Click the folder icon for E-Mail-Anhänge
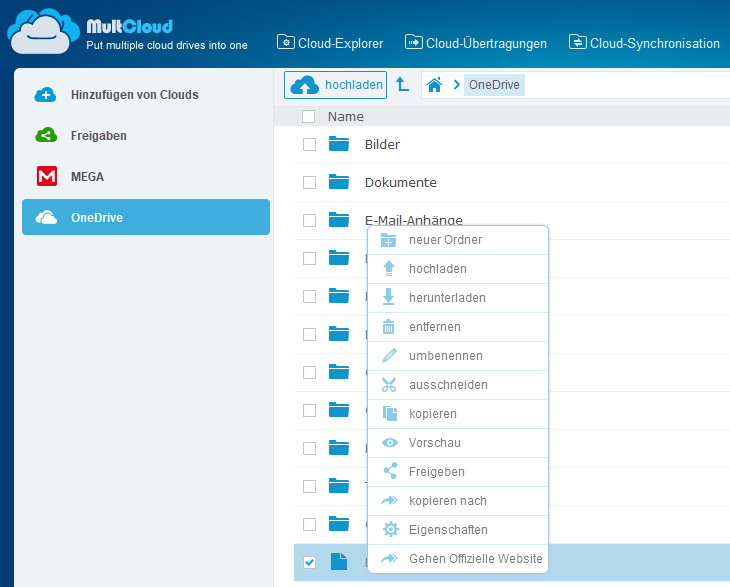The image size is (730, 587). pos(338,220)
